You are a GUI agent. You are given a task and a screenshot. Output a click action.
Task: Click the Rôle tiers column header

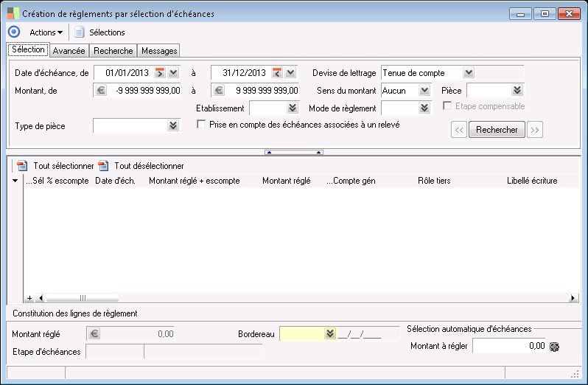point(434,181)
